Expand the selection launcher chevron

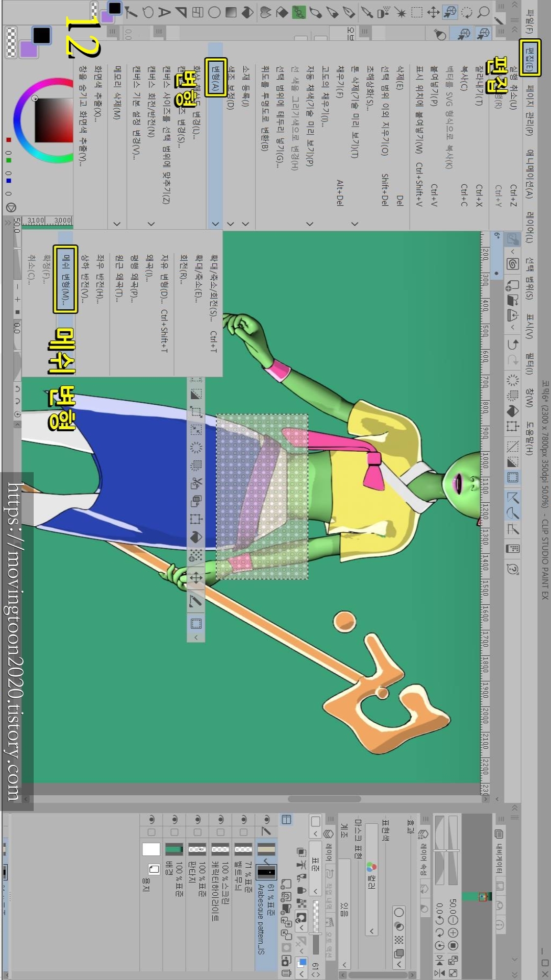coord(196,638)
